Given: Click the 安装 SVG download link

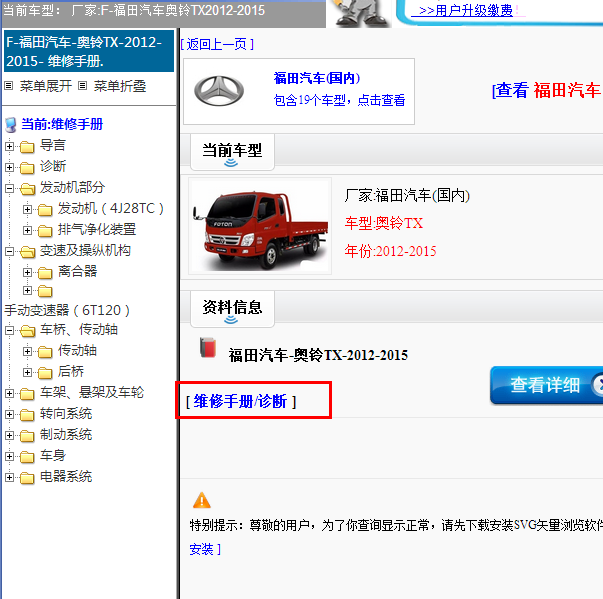Looking at the screenshot, I should 205,549.
